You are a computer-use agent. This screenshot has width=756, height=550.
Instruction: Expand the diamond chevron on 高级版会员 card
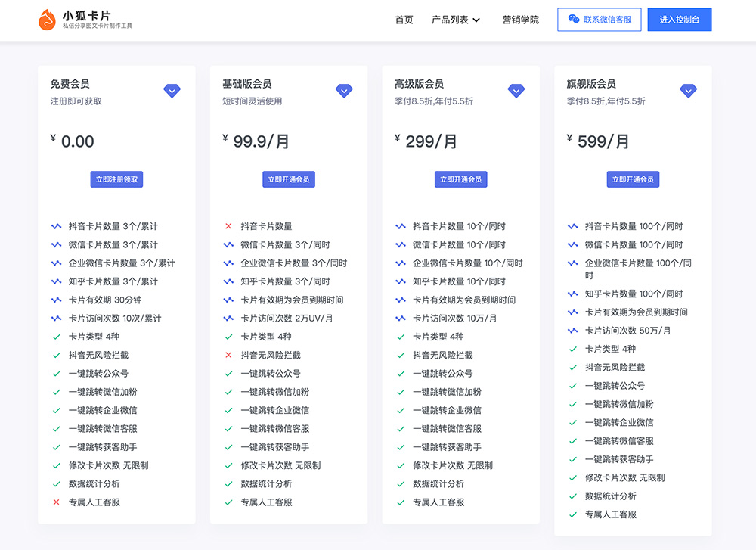516,90
